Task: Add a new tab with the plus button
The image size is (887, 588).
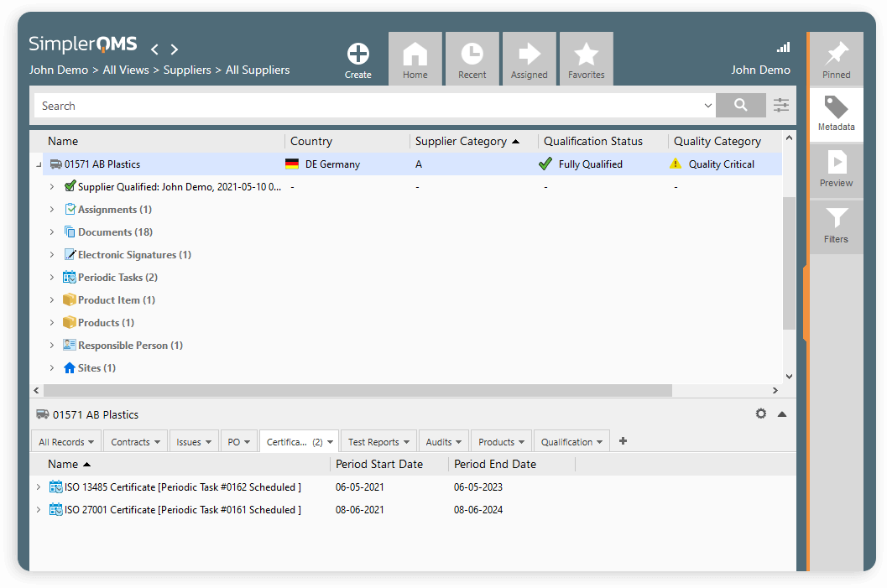Action: (623, 441)
